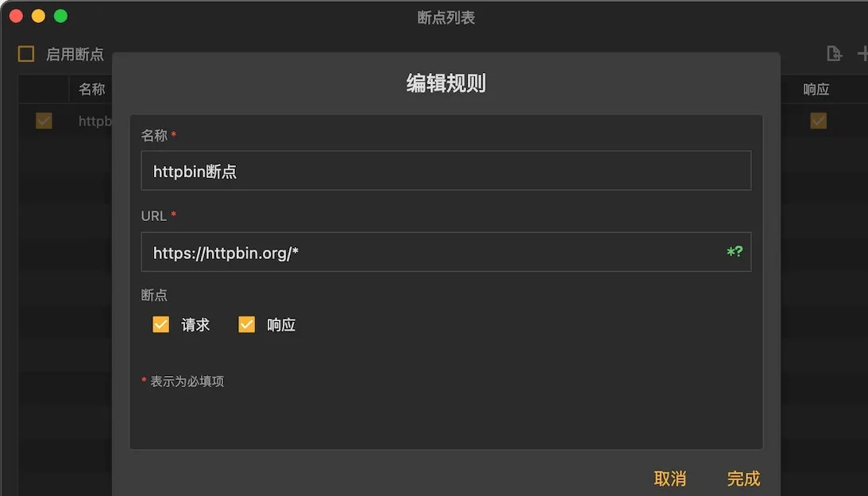This screenshot has height=496, width=868.
Task: Open the URL wildcard *? helper
Action: 735,252
